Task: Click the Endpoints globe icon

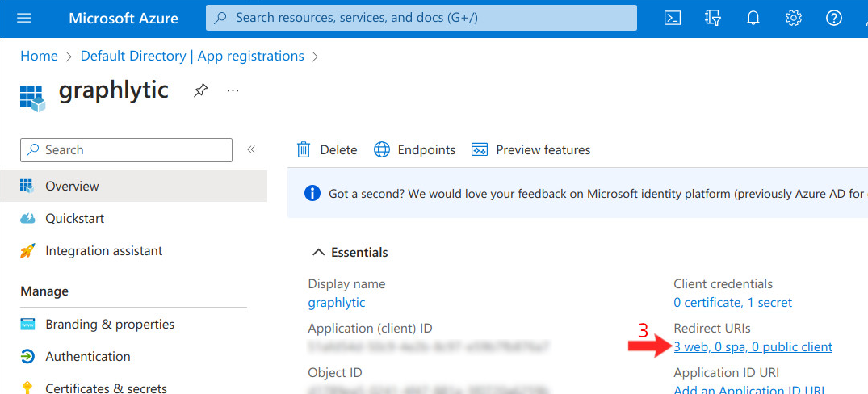Action: coord(382,149)
